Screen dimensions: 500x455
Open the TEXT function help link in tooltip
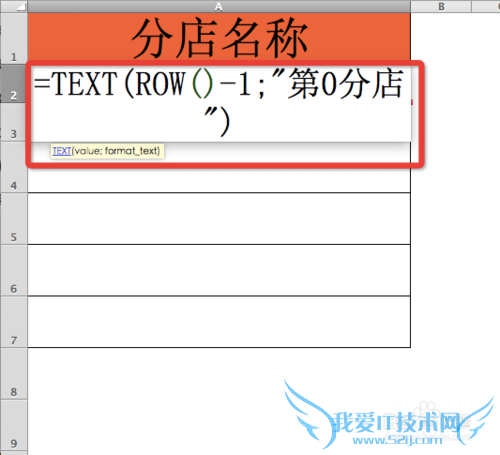62,151
